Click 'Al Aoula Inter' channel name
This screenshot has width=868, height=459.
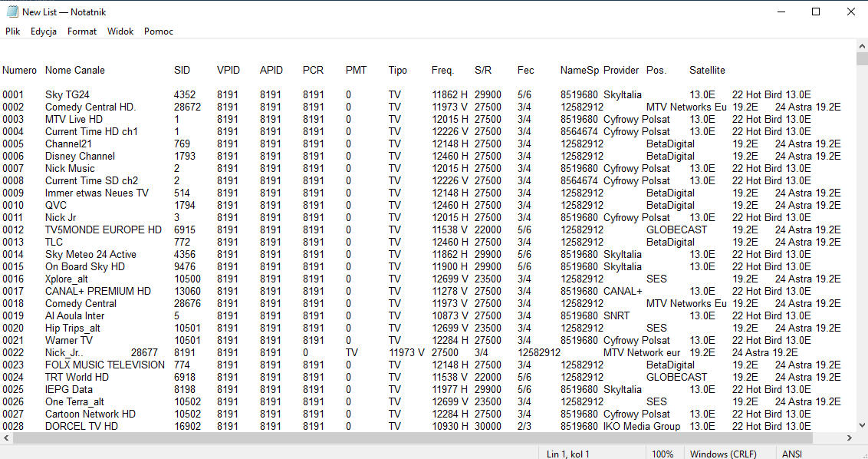pos(74,315)
